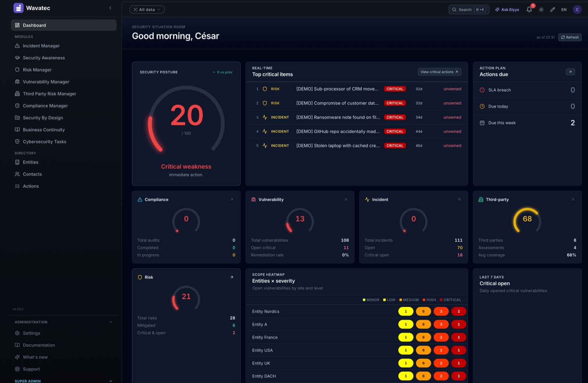Expand the Super Admin section
Screen dimensions: 588x383
[x=111, y=381]
